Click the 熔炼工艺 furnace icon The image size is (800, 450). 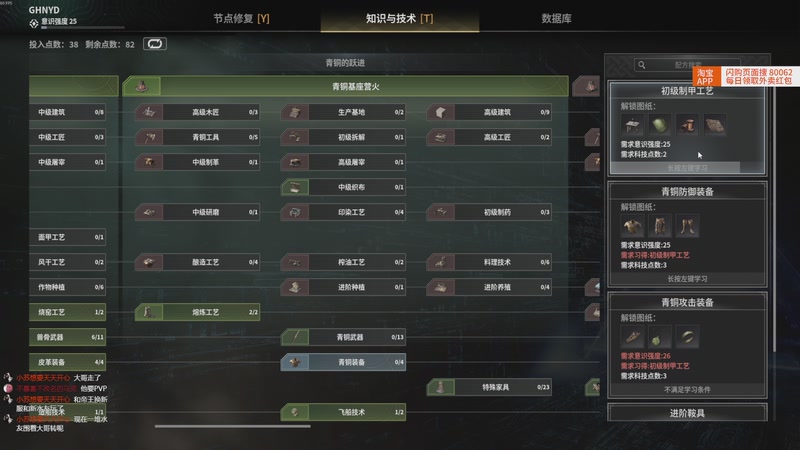pos(149,312)
